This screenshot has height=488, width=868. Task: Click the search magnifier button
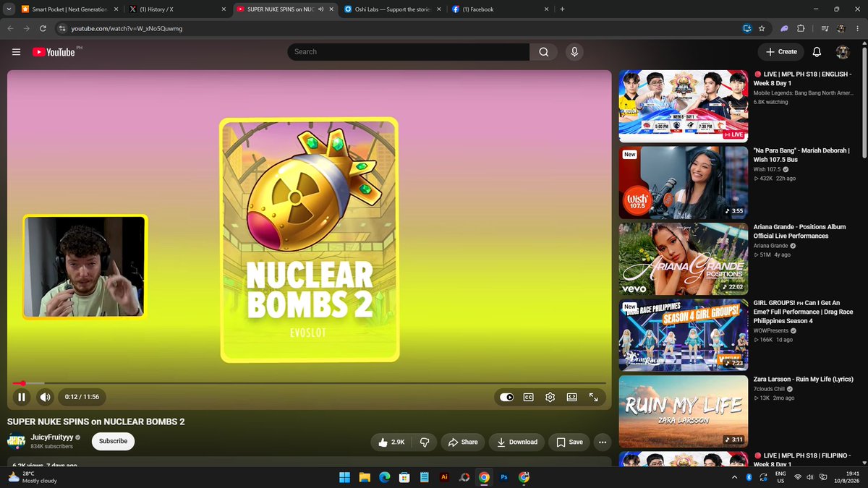(544, 52)
